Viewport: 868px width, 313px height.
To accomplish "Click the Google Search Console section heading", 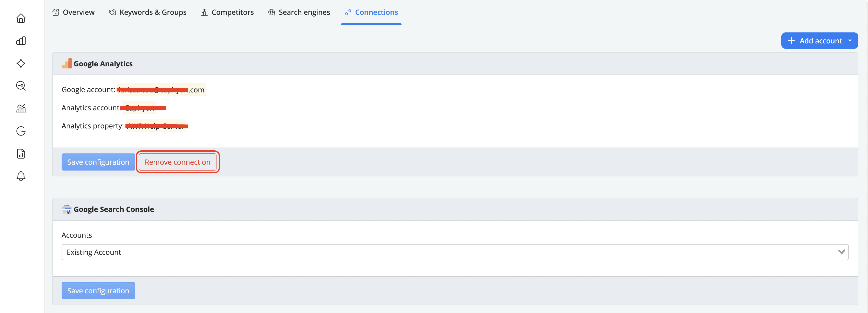I will pos(114,209).
